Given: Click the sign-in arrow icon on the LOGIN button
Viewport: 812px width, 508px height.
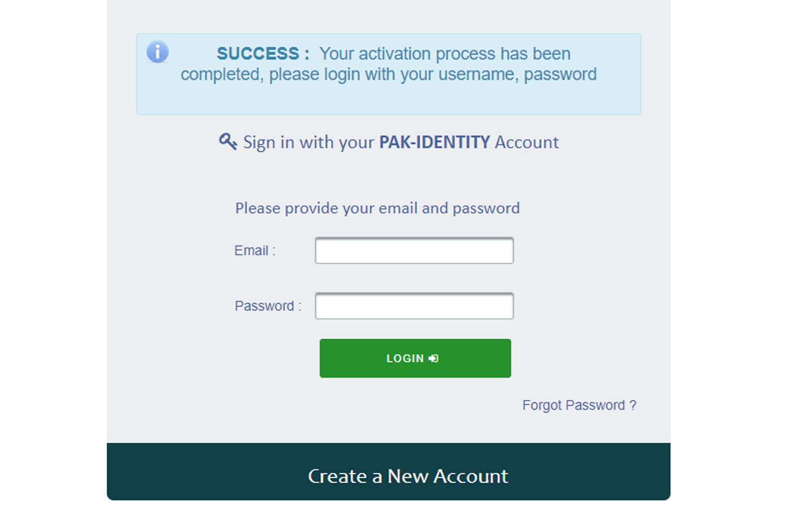Looking at the screenshot, I should pyautogui.click(x=433, y=358).
